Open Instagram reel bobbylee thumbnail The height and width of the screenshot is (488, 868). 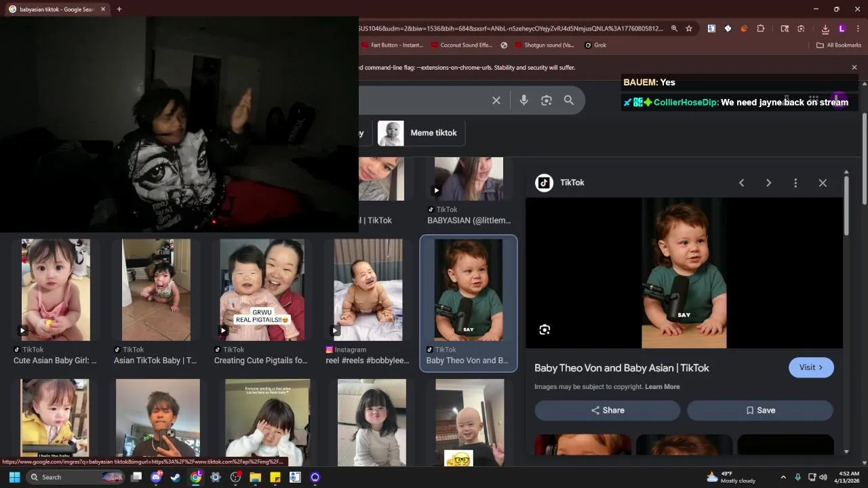(x=368, y=290)
